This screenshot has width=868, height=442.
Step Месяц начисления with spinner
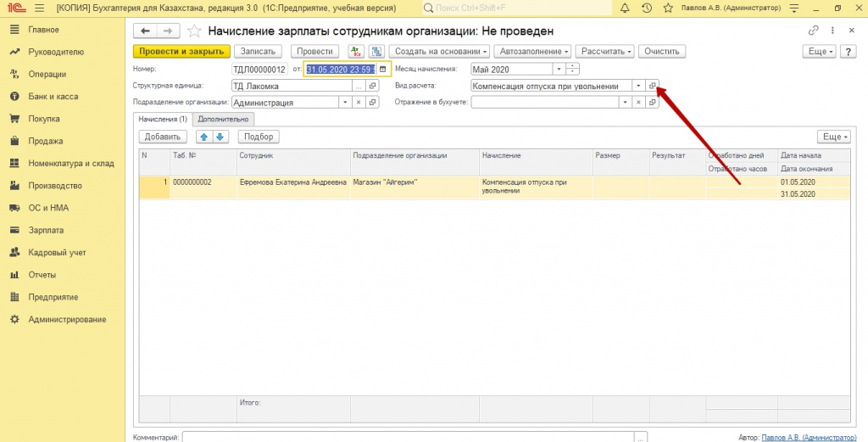(x=572, y=70)
